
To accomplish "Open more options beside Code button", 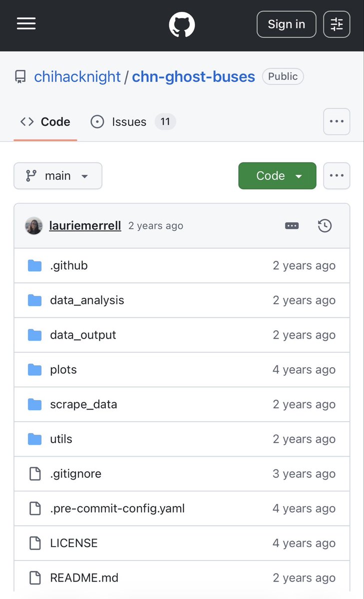I will point(337,176).
